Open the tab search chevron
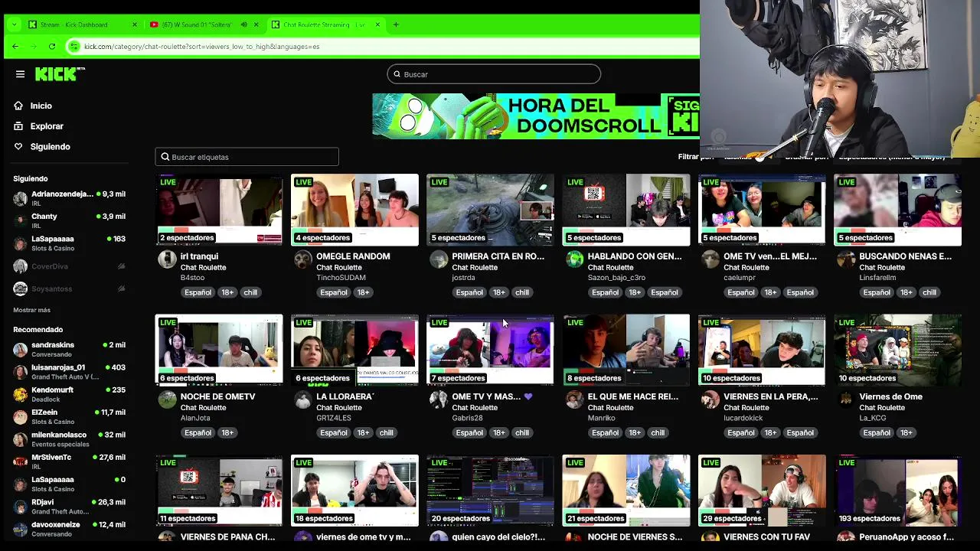Screen dimensions: 980x551 click(x=14, y=24)
